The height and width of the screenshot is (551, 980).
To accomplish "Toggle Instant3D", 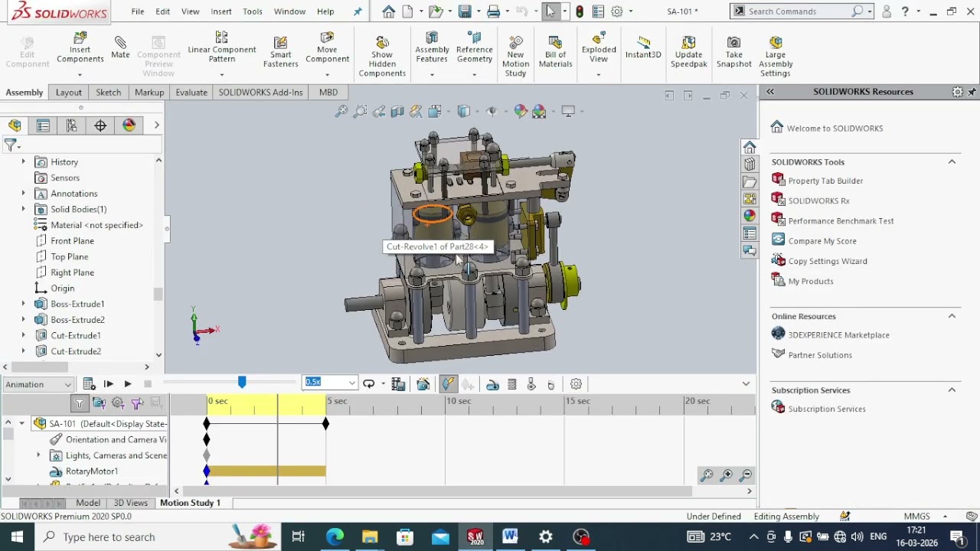I will 643,47.
